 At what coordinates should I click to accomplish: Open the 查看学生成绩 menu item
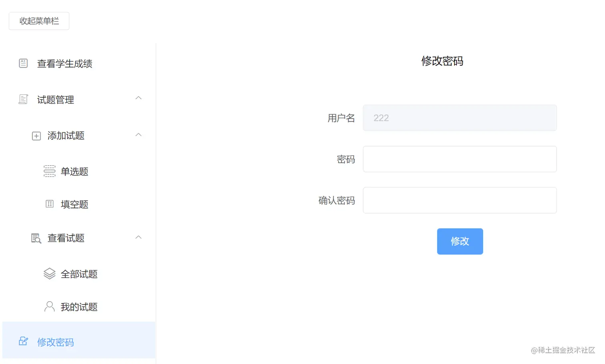(x=65, y=64)
